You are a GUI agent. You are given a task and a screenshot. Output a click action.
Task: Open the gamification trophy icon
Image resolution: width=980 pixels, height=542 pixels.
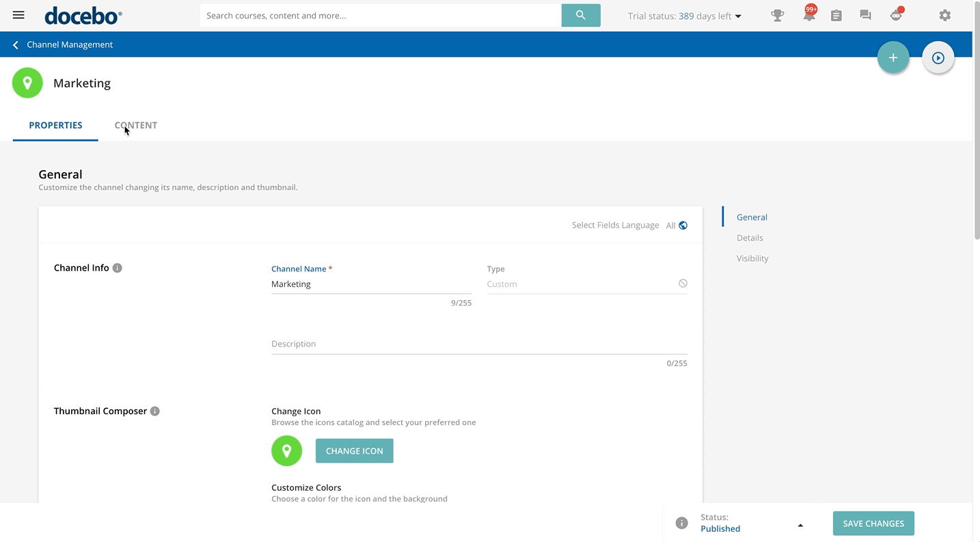pos(777,15)
